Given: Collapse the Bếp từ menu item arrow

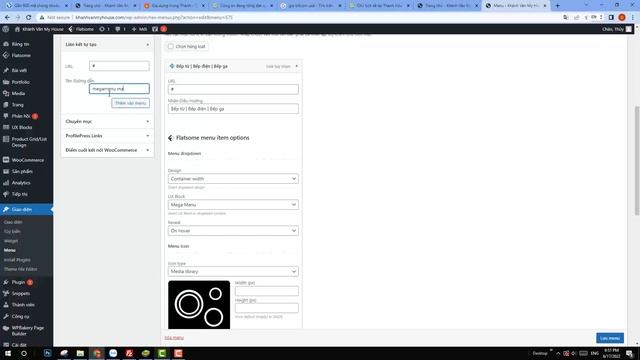Looking at the screenshot, I should 297,66.
